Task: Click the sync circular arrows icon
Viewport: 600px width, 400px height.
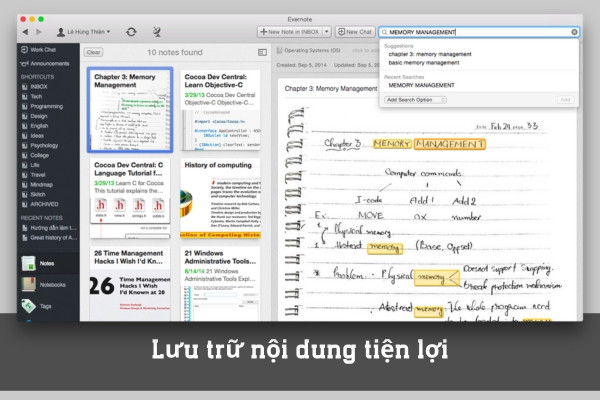Action: pos(131,32)
